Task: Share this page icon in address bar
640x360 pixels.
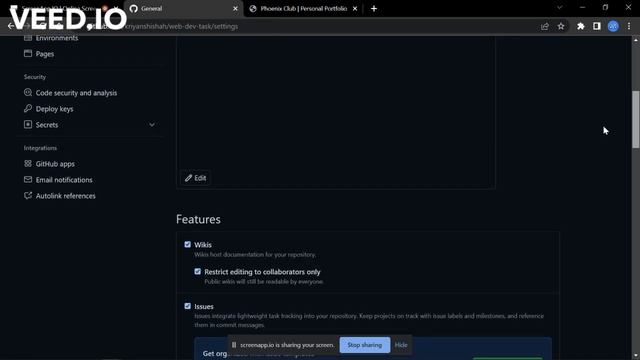Action: 544,27
